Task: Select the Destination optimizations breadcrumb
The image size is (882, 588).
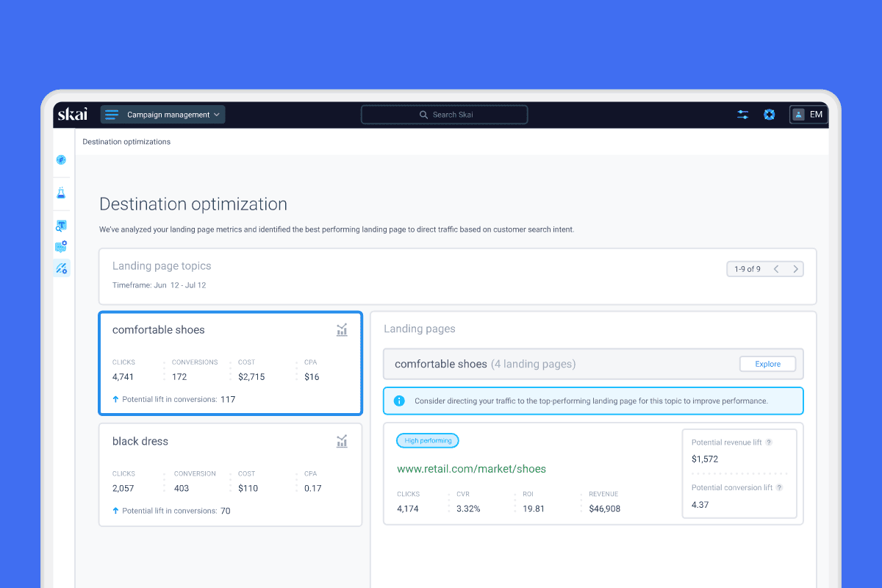Action: click(x=126, y=141)
